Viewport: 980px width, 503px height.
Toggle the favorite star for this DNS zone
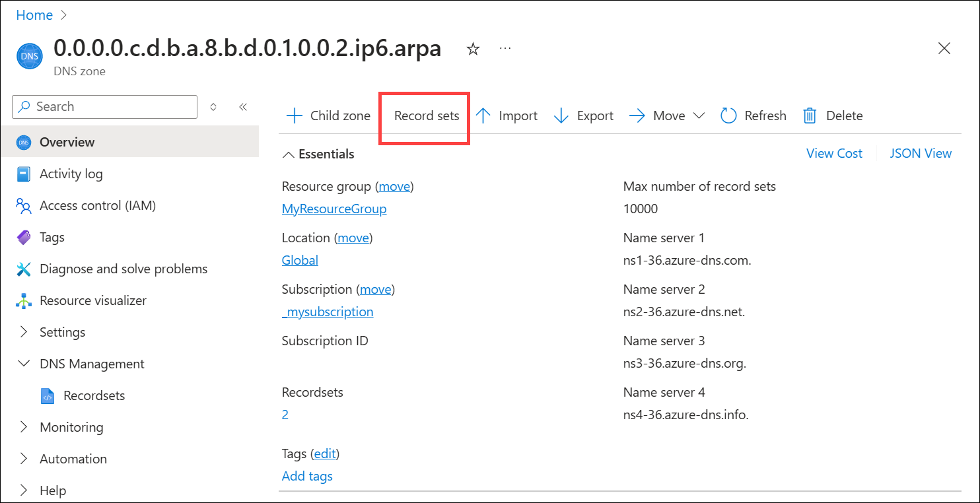473,48
